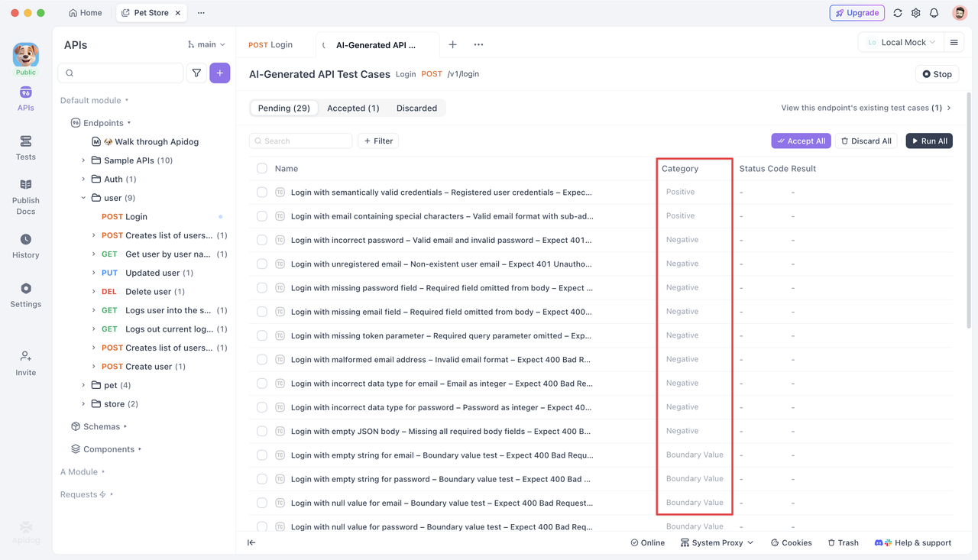The width and height of the screenshot is (978, 560).
Task: Open Publish Docs in sidebar
Action: click(25, 196)
